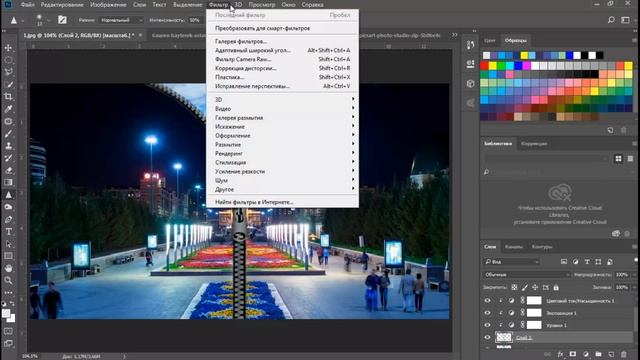Switch to the Коррекция tab
Image resolution: width=640 pixels, height=360 pixels.
(534, 144)
